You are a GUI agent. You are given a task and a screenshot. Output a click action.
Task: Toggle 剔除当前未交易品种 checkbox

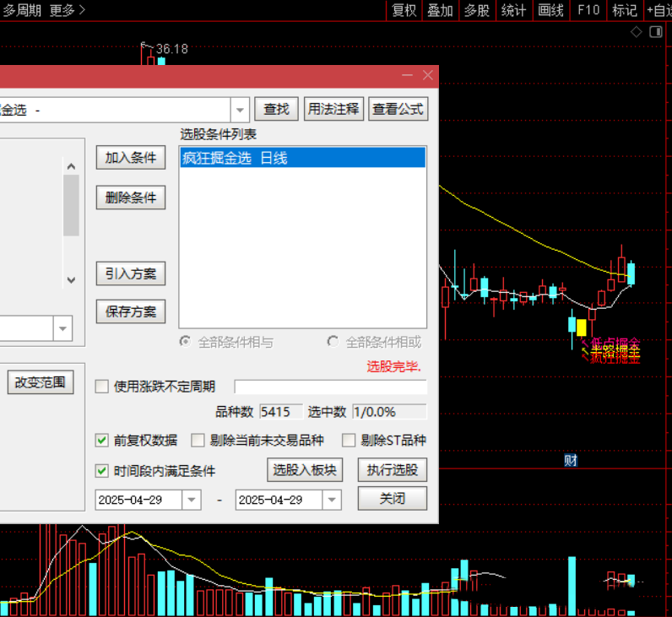tap(198, 440)
